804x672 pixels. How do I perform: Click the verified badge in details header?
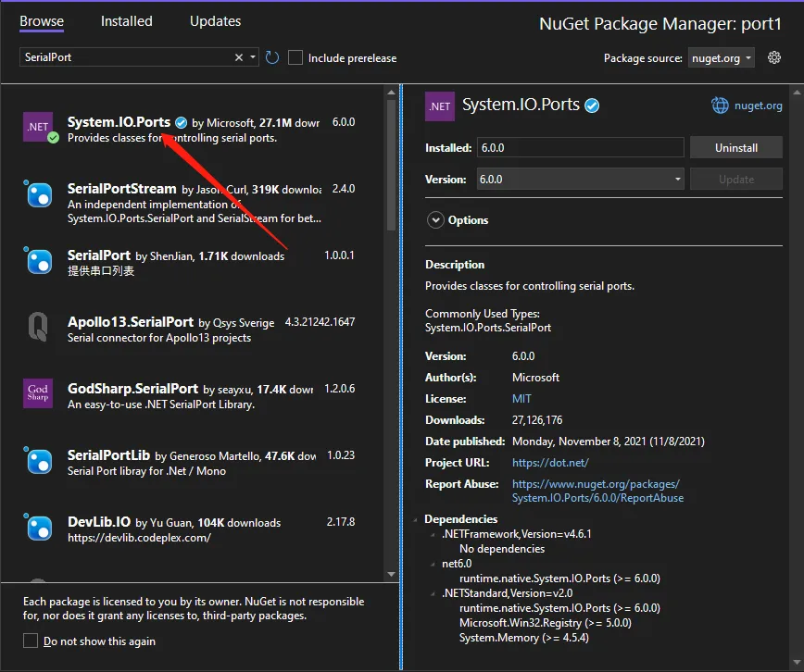click(x=592, y=106)
